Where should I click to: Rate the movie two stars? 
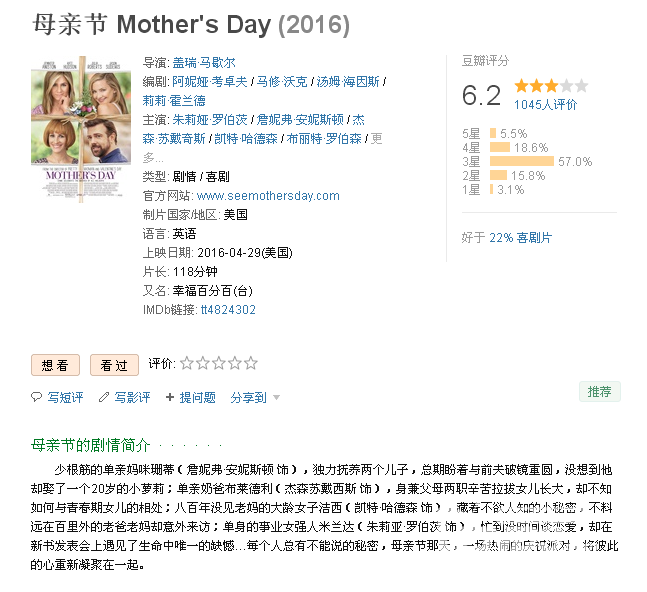click(203, 363)
